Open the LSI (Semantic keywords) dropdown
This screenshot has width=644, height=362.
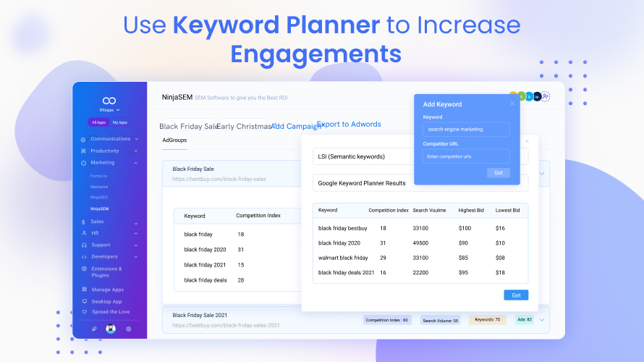tap(420, 156)
